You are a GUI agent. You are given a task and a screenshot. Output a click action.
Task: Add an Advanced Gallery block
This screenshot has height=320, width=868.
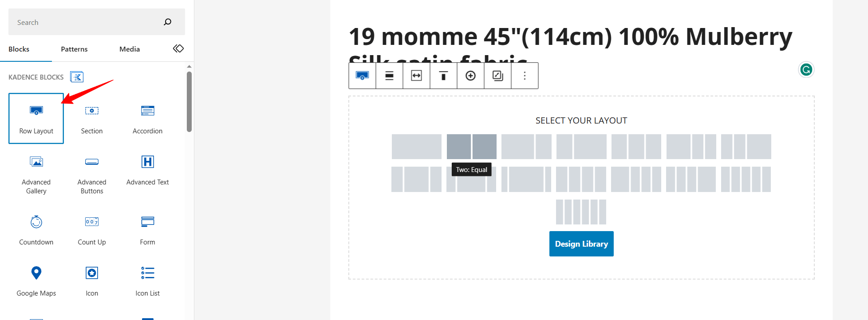(x=36, y=174)
